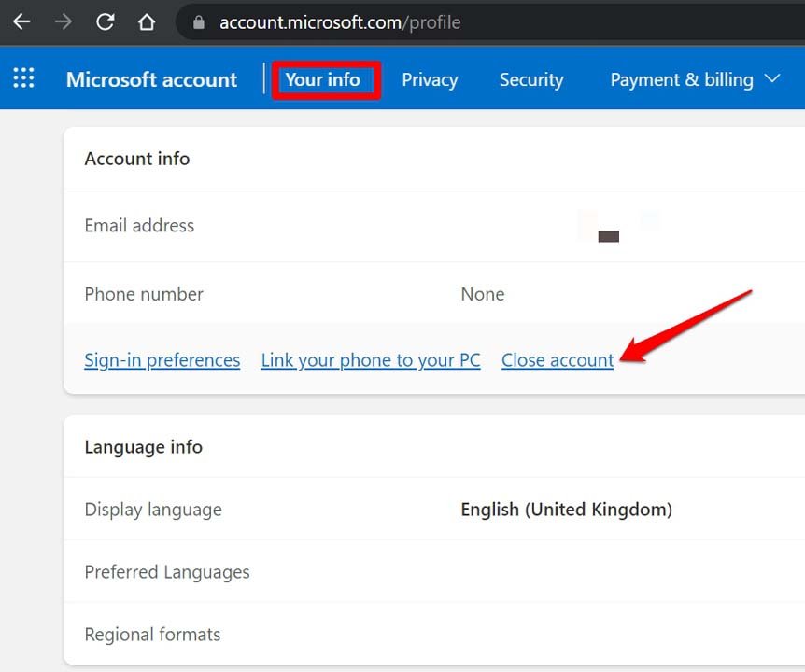Open Sign-in preferences link
This screenshot has width=805, height=672.
click(162, 360)
